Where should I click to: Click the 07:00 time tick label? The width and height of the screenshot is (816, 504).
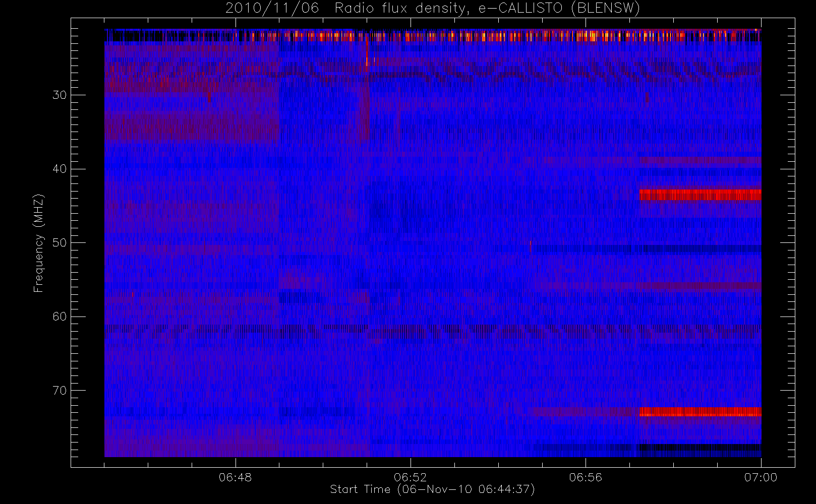click(x=761, y=477)
